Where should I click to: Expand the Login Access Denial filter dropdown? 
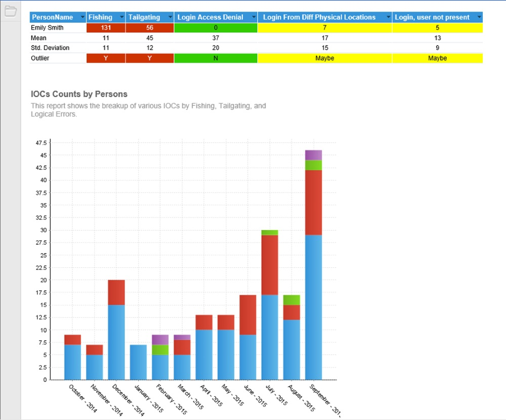click(254, 17)
